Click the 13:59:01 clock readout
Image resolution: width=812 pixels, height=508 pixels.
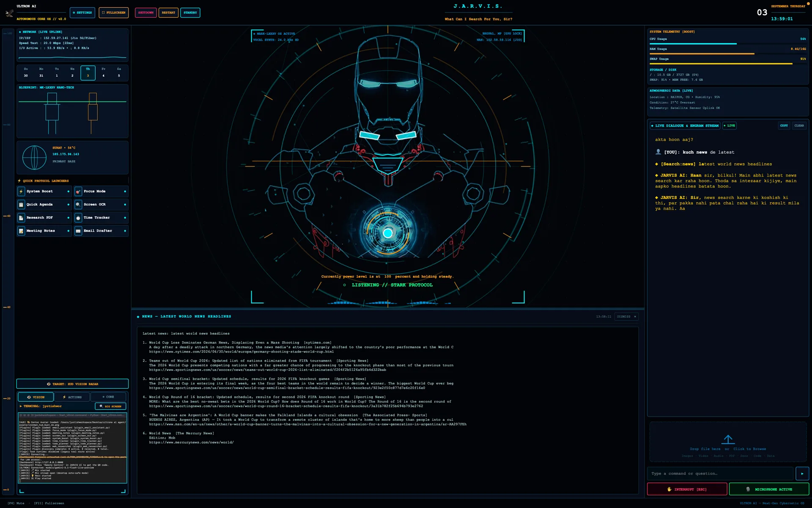point(782,19)
